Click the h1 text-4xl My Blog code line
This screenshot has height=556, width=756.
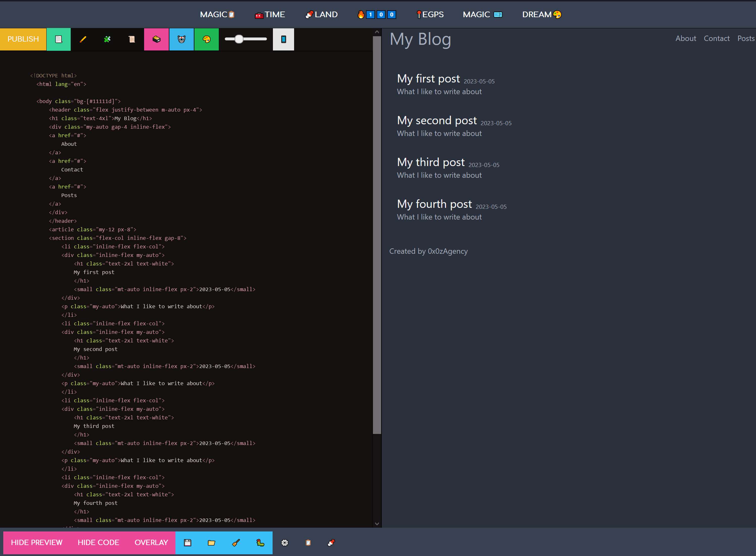point(100,118)
